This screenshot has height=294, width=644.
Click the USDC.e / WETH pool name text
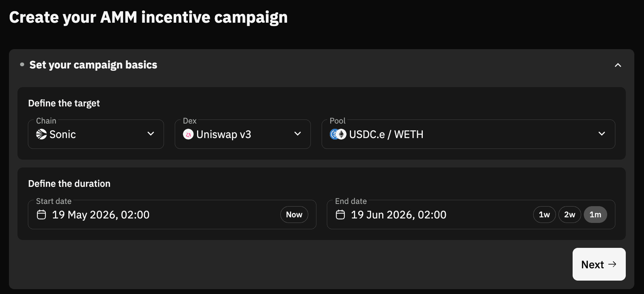pos(386,134)
